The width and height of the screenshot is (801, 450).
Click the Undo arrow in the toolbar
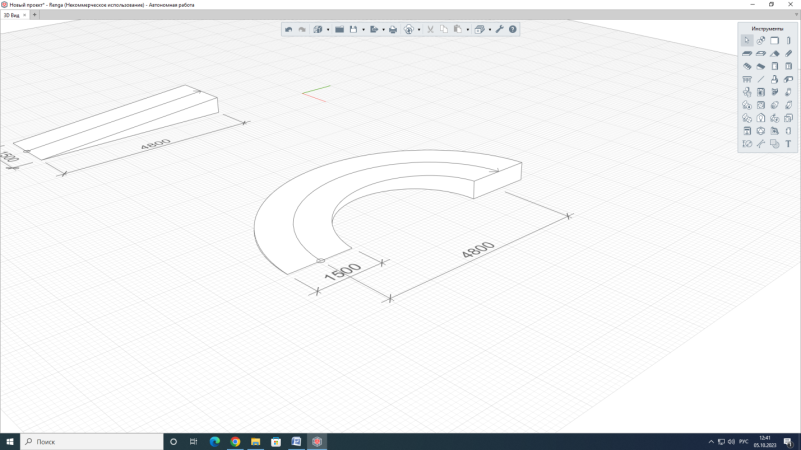tap(289, 30)
